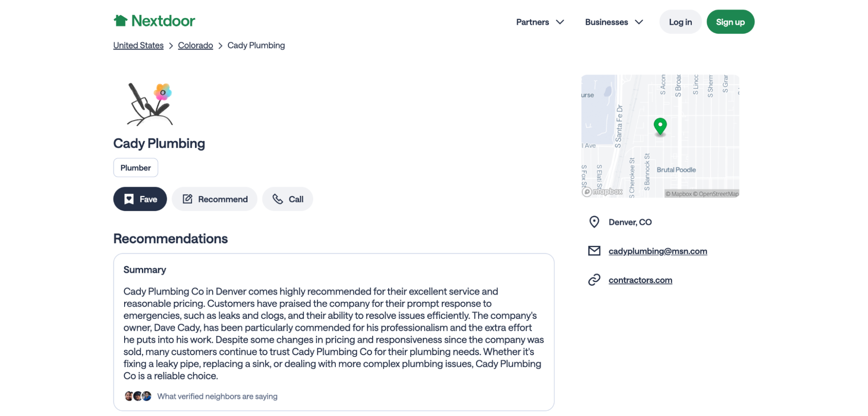This screenshot has width=868, height=416.
Task: Click the bookmark icon on the Fave button
Action: click(x=129, y=199)
